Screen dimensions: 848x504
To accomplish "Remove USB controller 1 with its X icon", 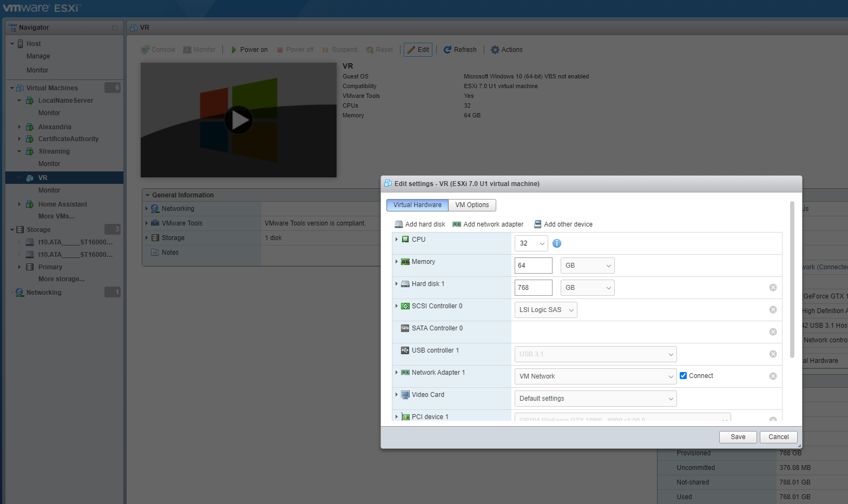I will [x=773, y=354].
